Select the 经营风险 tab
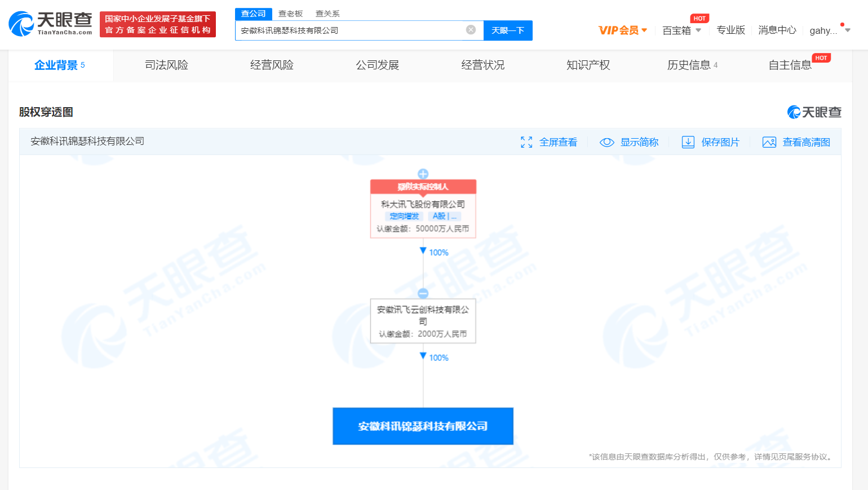Viewport: 868px width, 490px height. pyautogui.click(x=272, y=65)
